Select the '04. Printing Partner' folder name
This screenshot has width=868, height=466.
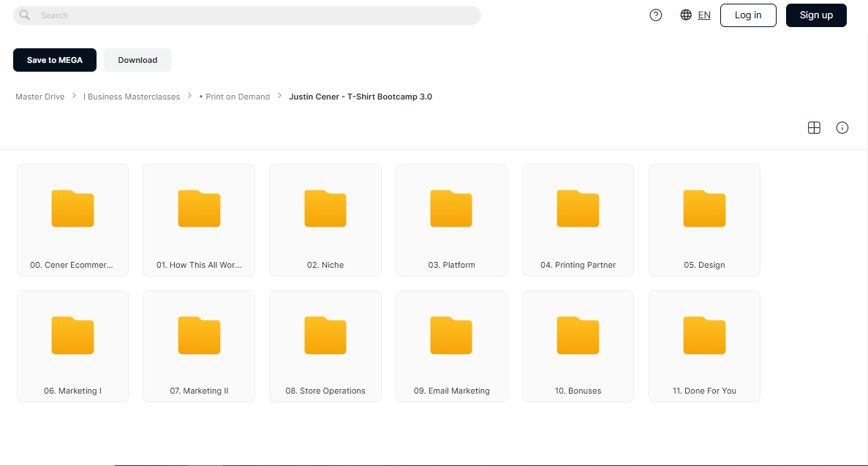[x=578, y=265]
